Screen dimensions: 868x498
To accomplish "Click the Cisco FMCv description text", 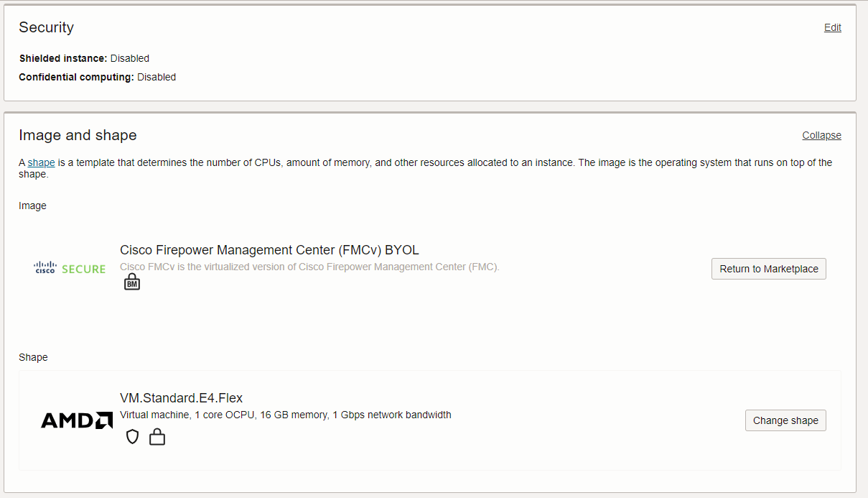I will (x=309, y=267).
